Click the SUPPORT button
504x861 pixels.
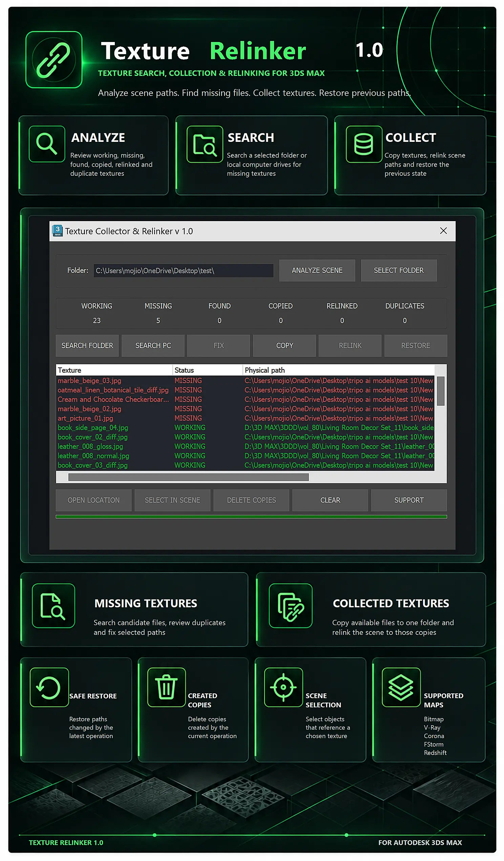coord(409,500)
